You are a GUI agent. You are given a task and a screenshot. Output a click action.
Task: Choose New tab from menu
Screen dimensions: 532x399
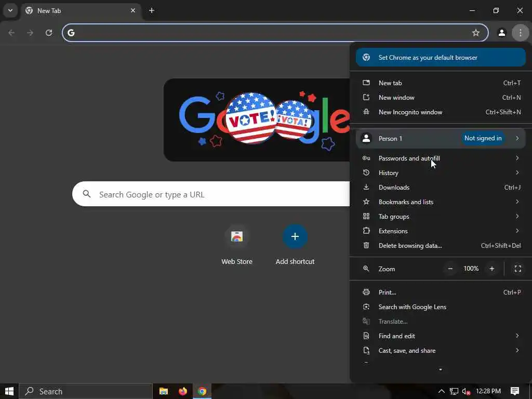(x=441, y=83)
